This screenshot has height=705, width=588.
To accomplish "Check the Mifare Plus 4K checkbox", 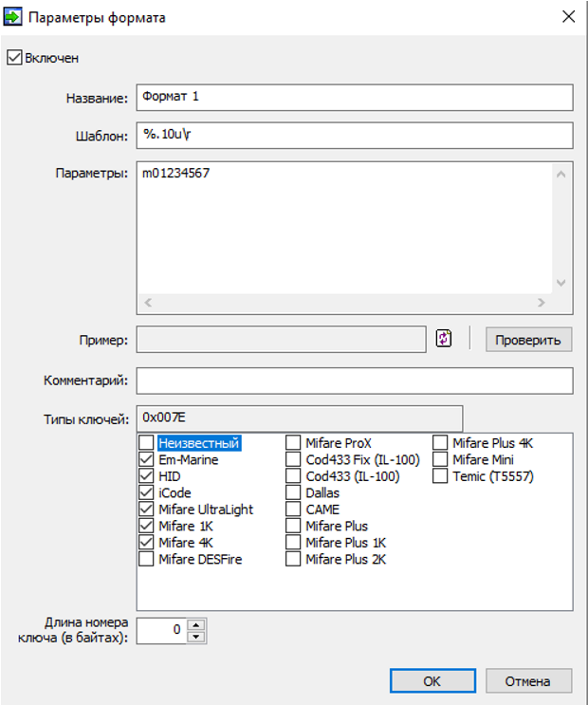I will tap(440, 443).
